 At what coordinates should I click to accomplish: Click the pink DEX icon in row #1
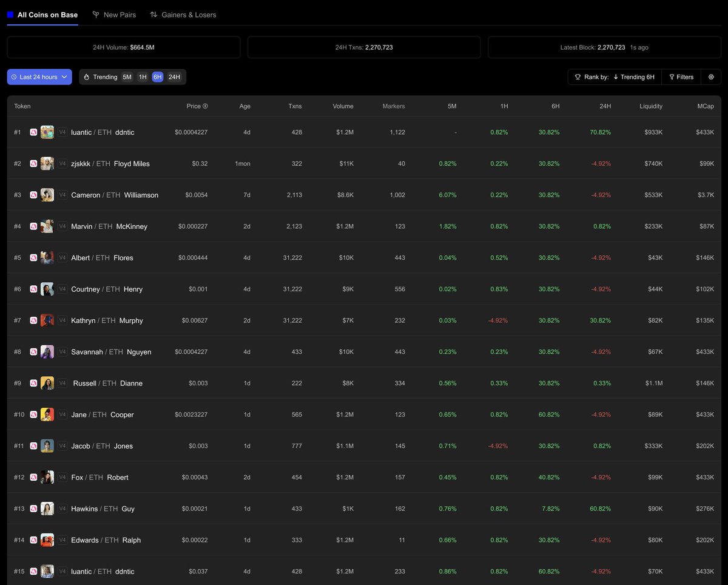pyautogui.click(x=34, y=132)
